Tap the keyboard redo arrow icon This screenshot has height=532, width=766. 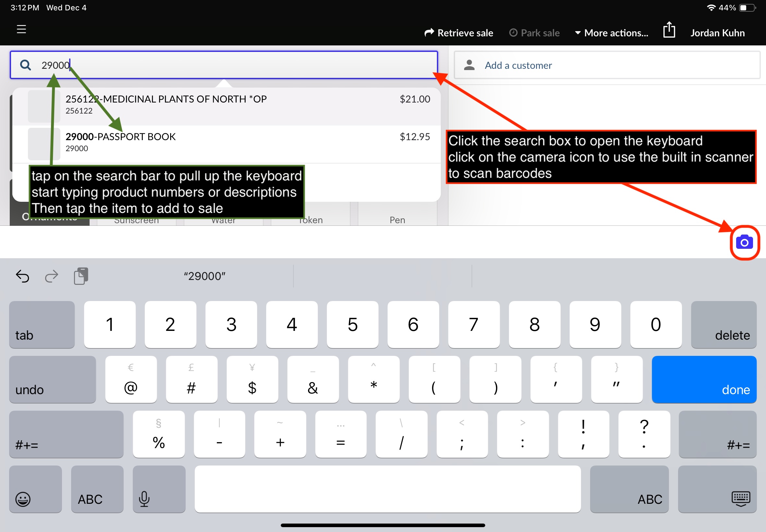(x=51, y=276)
